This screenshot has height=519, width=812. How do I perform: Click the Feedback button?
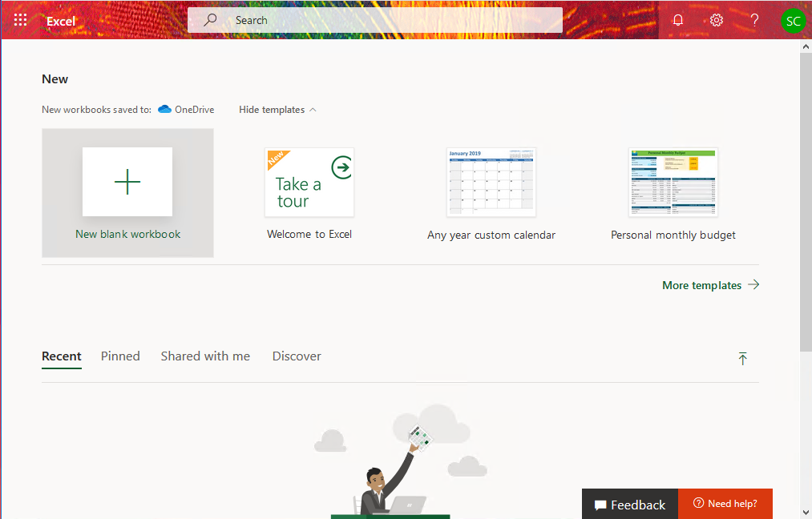click(x=630, y=505)
